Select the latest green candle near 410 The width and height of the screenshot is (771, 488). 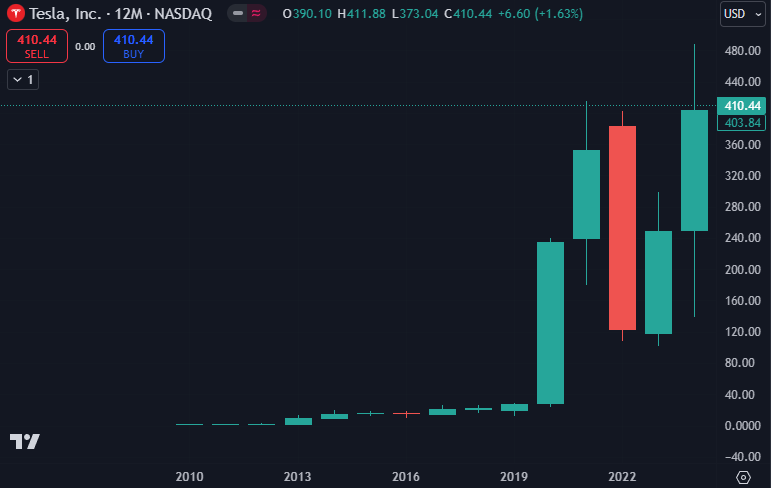click(694, 170)
